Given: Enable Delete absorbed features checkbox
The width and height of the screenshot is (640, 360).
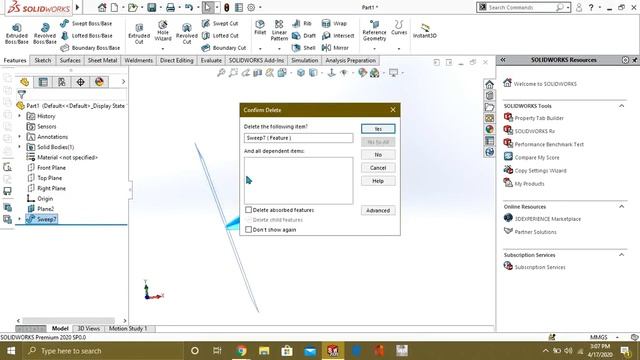Looking at the screenshot, I should pos(248,210).
